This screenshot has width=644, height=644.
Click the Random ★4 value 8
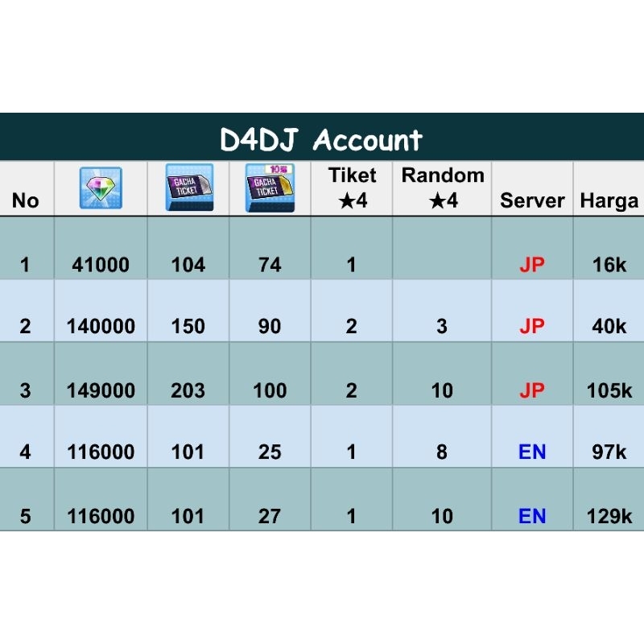pos(442,452)
